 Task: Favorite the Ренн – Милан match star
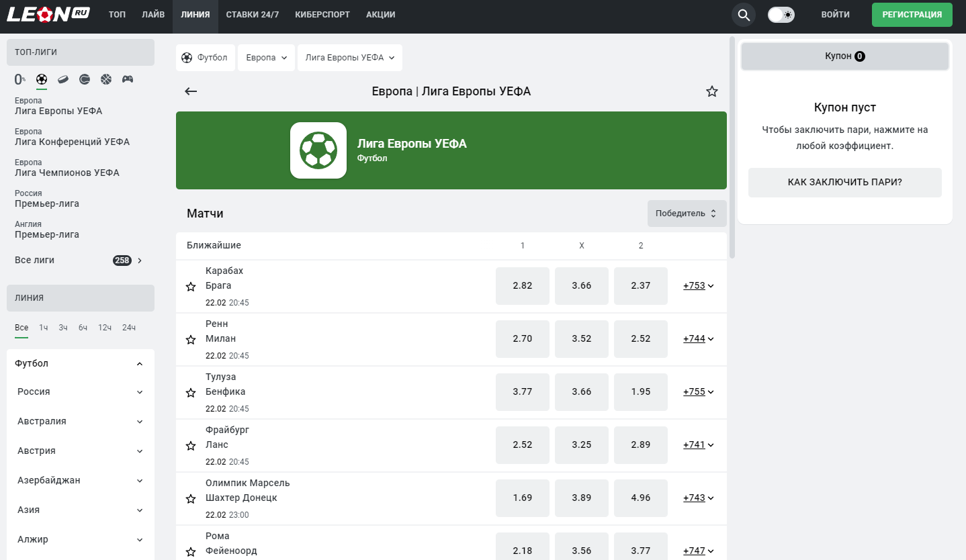point(191,340)
